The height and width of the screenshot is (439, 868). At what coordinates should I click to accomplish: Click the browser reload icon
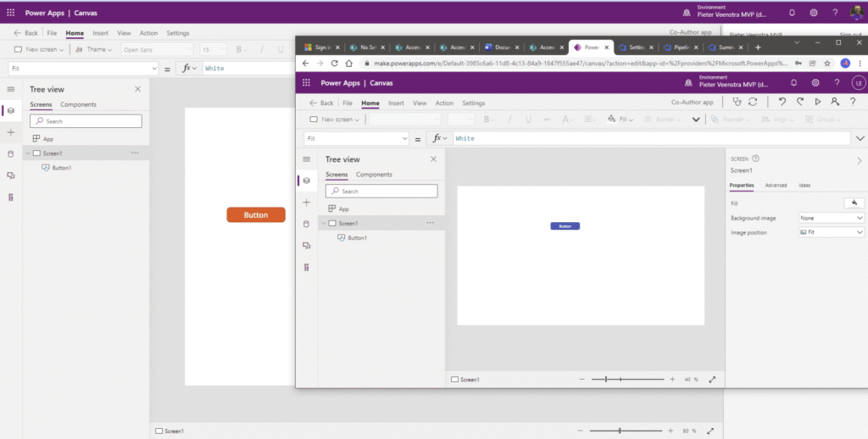pos(334,63)
